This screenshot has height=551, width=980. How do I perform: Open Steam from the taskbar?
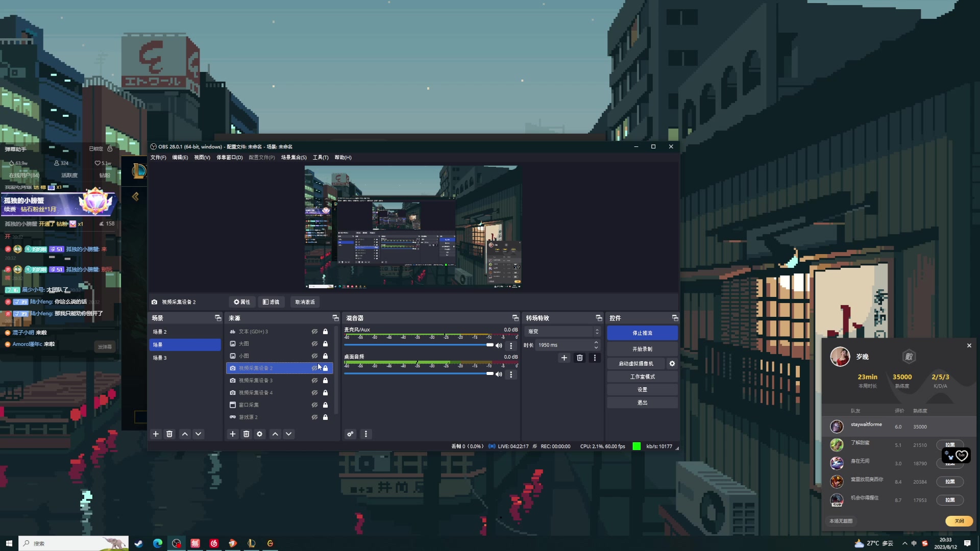click(x=139, y=543)
